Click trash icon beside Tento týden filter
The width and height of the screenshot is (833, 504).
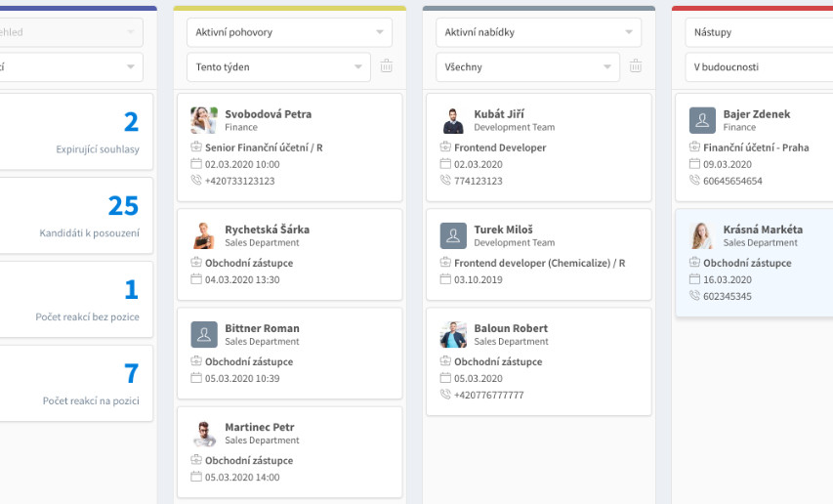tap(387, 66)
